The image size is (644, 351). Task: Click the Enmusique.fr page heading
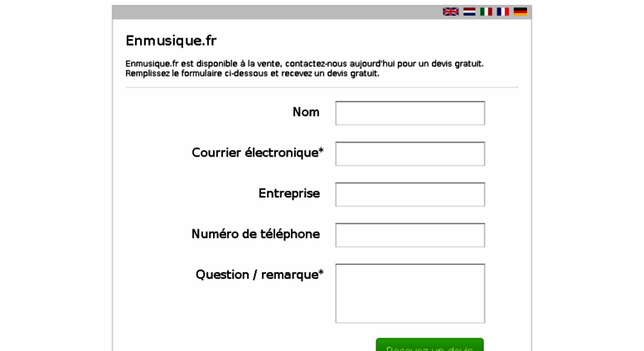pos(171,41)
